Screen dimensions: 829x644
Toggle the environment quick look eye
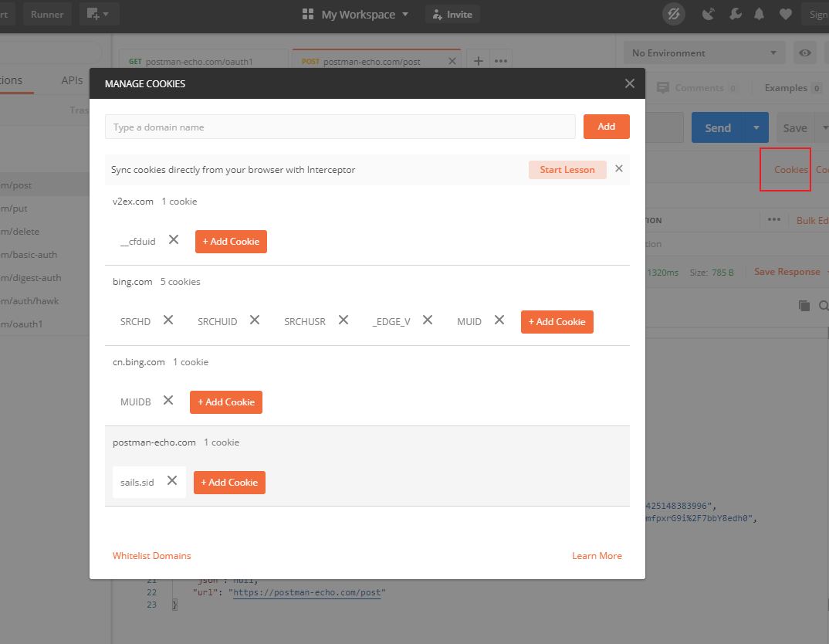[804, 53]
